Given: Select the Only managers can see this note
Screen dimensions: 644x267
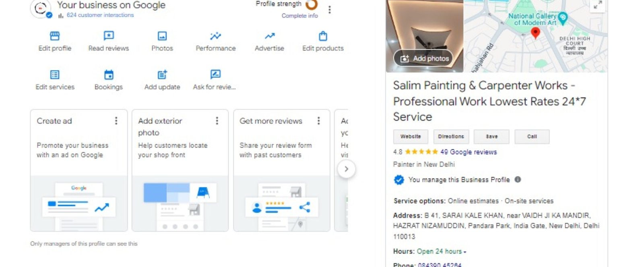Looking at the screenshot, I should click(x=84, y=244).
